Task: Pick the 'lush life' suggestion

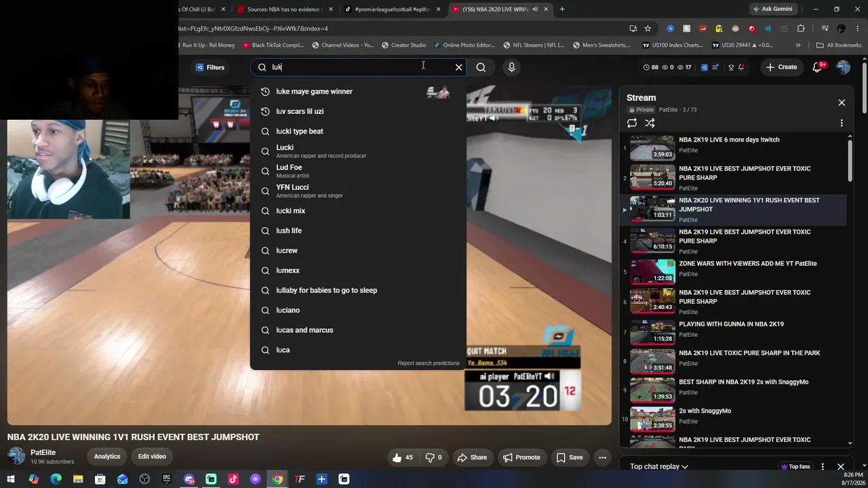Action: click(358, 230)
